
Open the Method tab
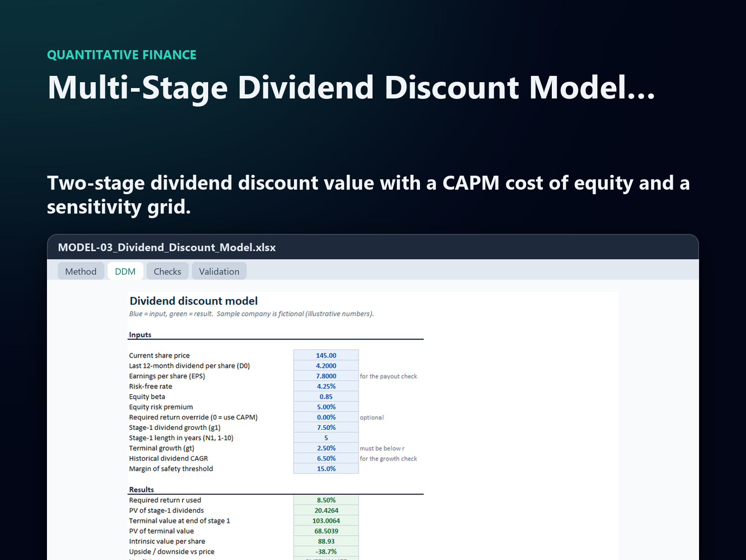pyautogui.click(x=81, y=271)
